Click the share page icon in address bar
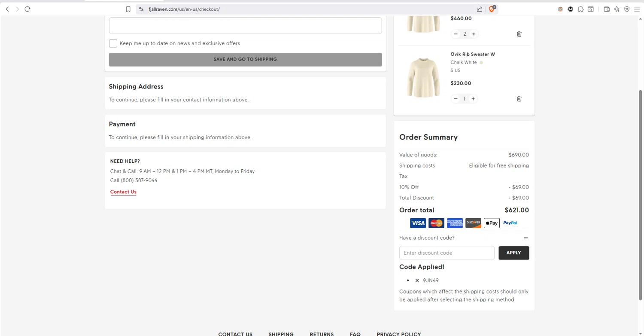This screenshot has height=336, width=644. (x=479, y=9)
